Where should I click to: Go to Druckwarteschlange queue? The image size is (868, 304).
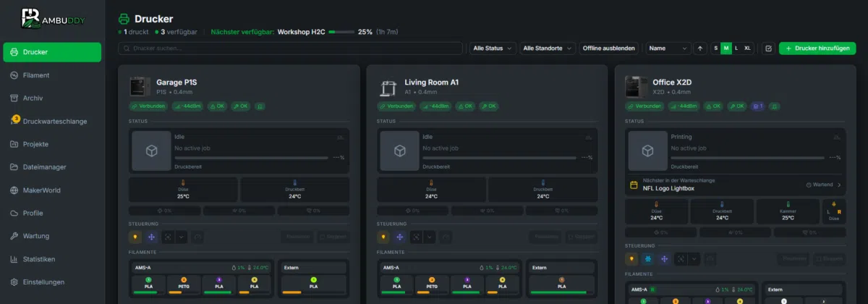(52, 121)
